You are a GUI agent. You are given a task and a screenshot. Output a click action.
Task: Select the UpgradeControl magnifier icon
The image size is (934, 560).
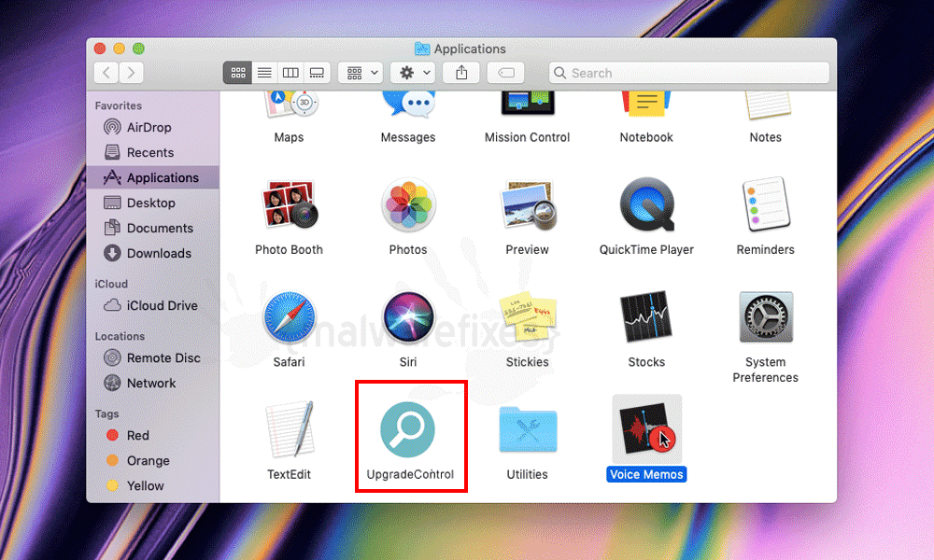click(408, 429)
